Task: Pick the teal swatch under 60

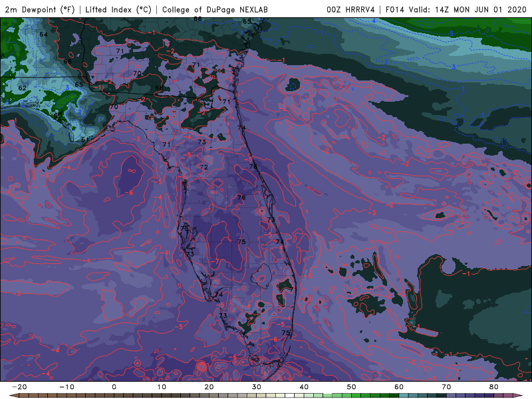Action: point(404,395)
